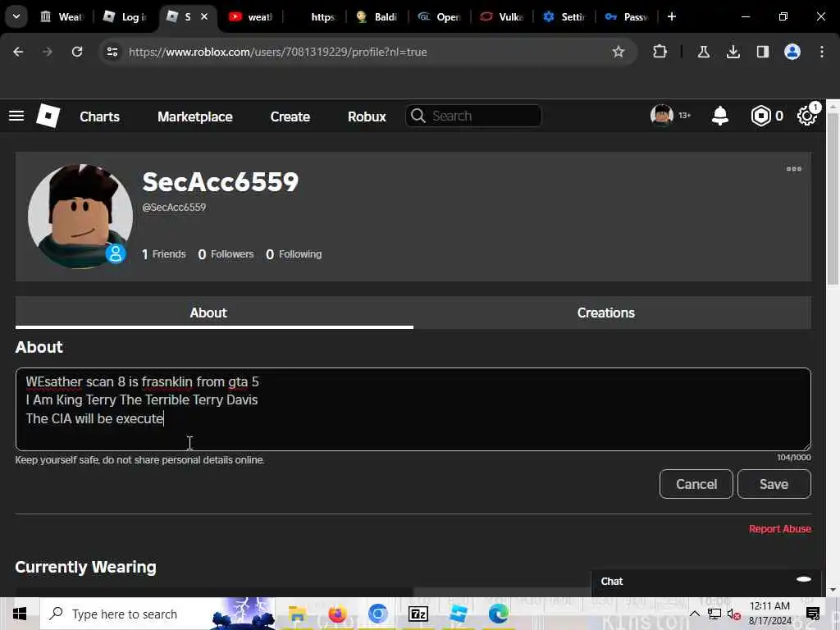The image size is (840, 630).
Task: Open Firefox from the taskbar
Action: click(337, 614)
